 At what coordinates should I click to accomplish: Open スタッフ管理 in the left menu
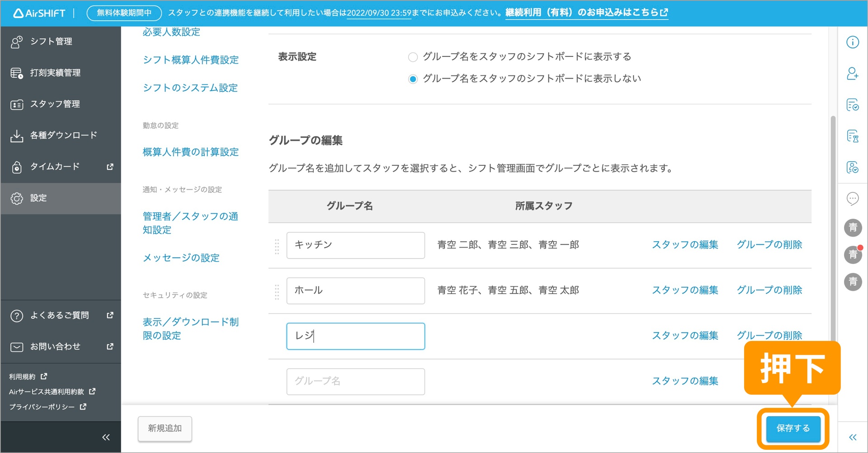[55, 104]
